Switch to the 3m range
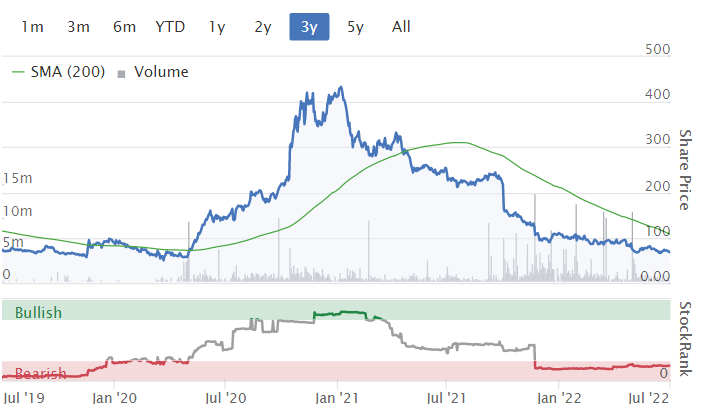 (78, 27)
